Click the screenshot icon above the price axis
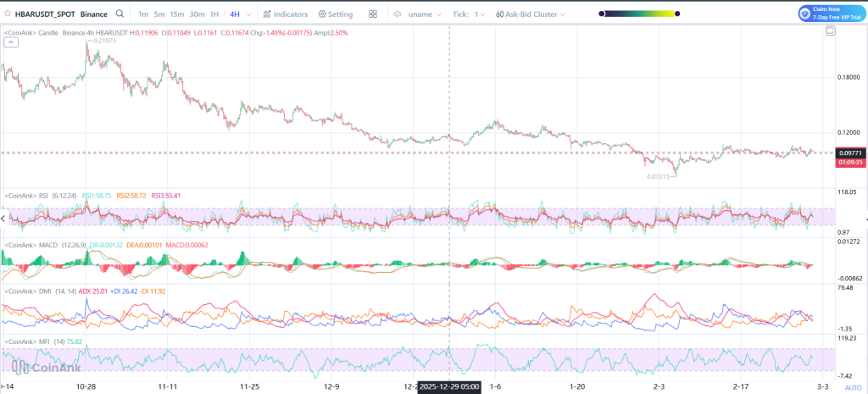This screenshot has width=868, height=394. pyautogui.click(x=831, y=31)
